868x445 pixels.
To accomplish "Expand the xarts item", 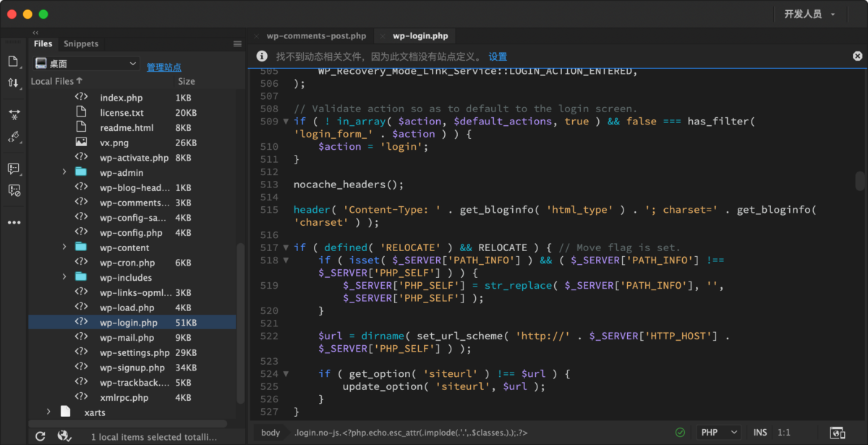I will (48, 412).
